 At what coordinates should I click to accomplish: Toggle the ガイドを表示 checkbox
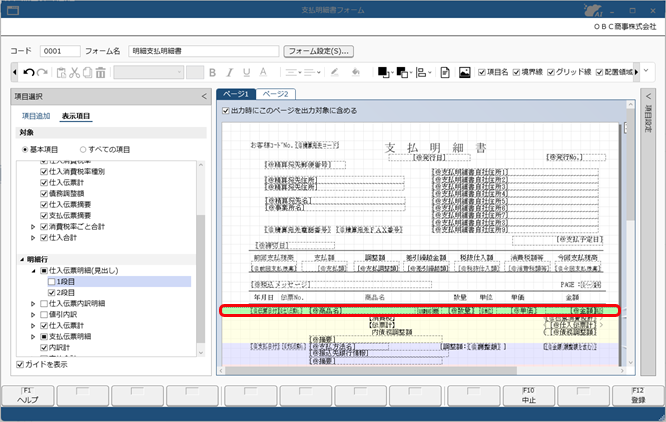(x=20, y=364)
